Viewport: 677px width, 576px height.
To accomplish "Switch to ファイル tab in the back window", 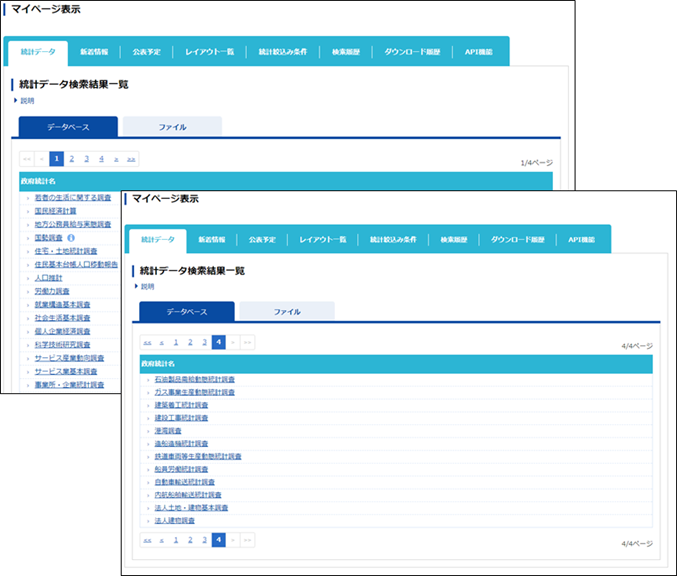I will (173, 127).
